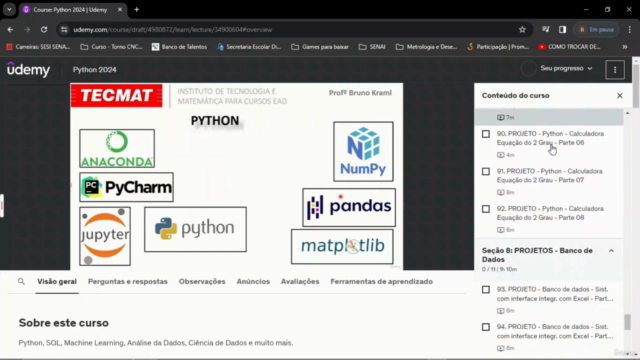Image resolution: width=640 pixels, height=360 pixels.
Task: Open 'Banco de Talentos' bookmark
Action: 180,47
